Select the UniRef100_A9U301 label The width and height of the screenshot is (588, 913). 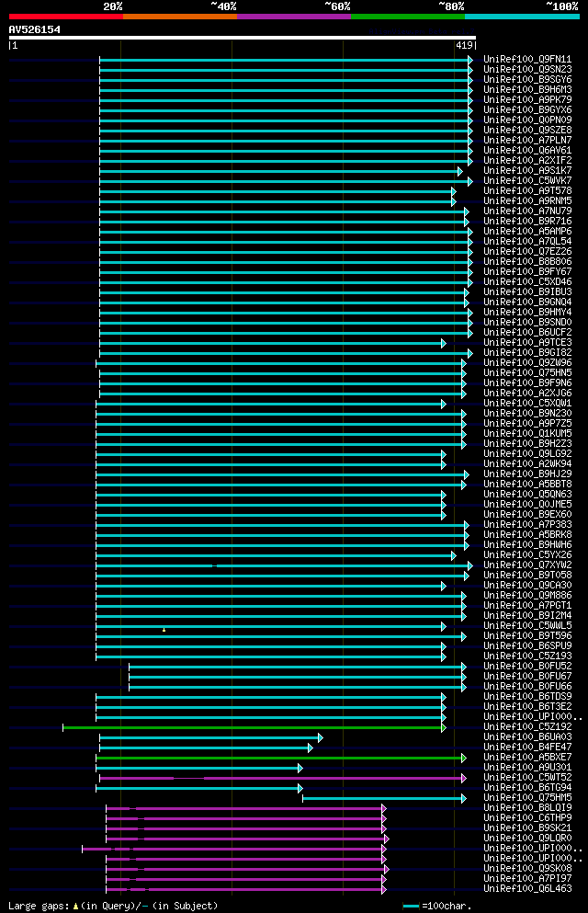coord(527,768)
